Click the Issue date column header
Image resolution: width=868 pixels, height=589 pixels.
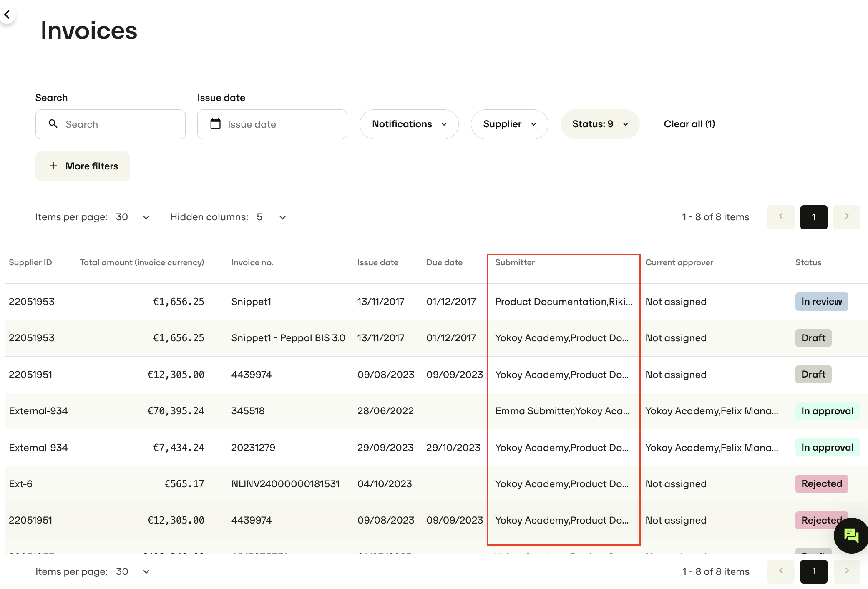[x=377, y=262]
